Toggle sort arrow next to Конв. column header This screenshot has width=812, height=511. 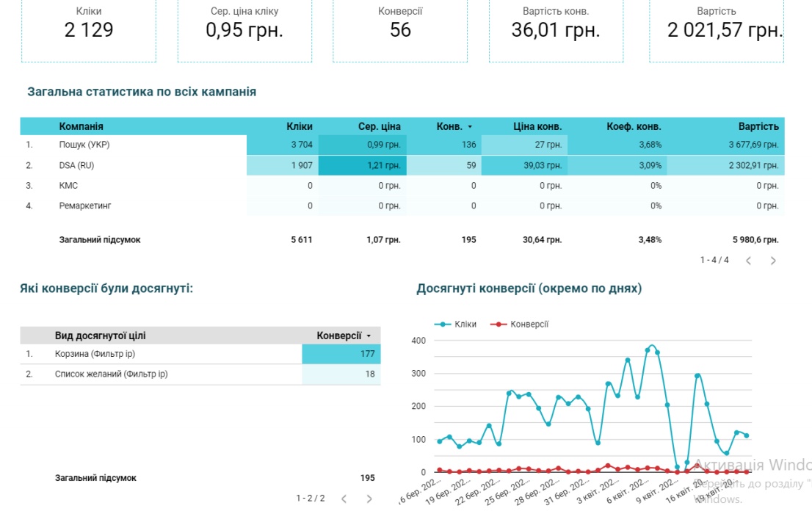pyautogui.click(x=470, y=127)
